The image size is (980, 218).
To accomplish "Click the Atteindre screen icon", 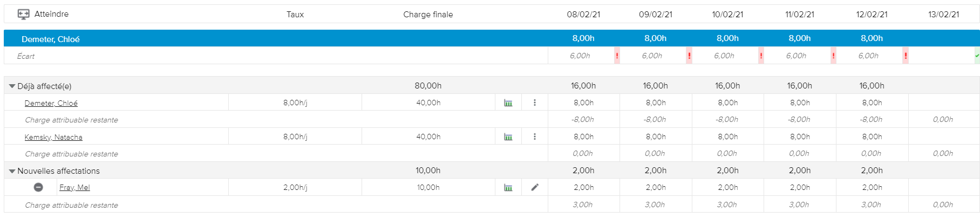I will [23, 14].
